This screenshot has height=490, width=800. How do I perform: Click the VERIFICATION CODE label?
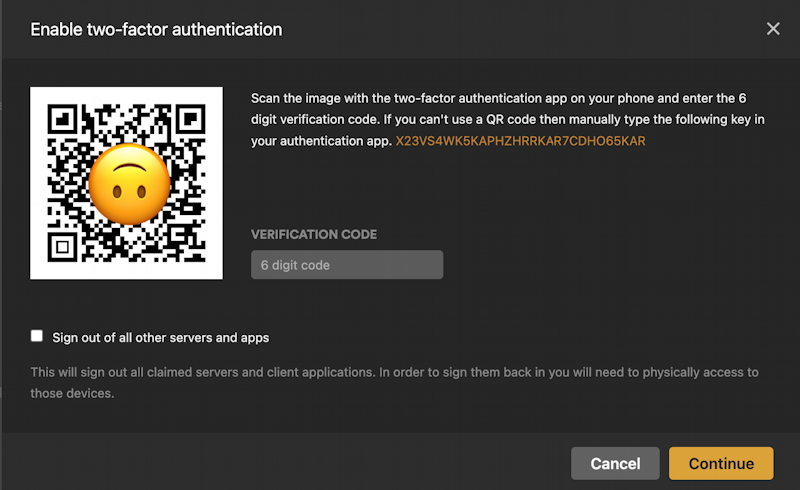tap(313, 235)
